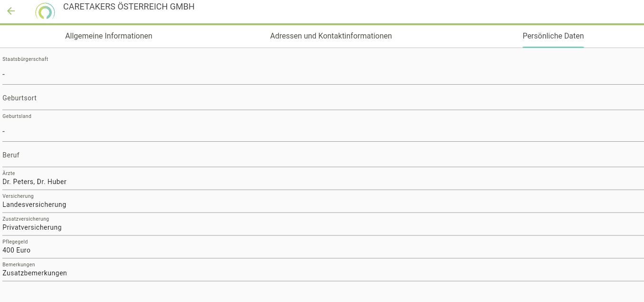
Task: Click the 'Dr. Peters, Dr. Huber' value
Action: pos(35,182)
